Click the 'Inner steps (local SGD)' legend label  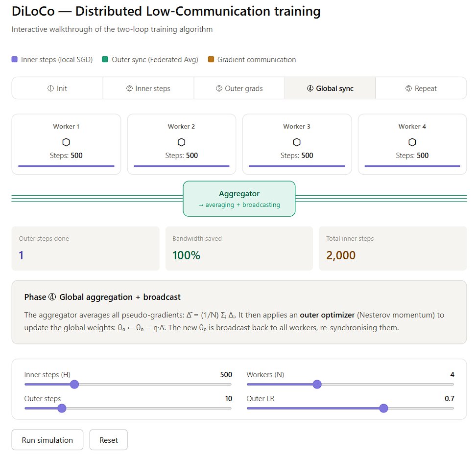pyautogui.click(x=57, y=60)
